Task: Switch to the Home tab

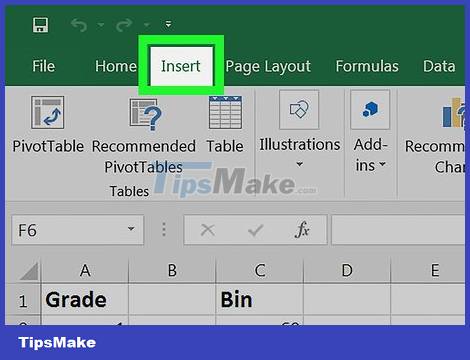Action: [x=116, y=66]
